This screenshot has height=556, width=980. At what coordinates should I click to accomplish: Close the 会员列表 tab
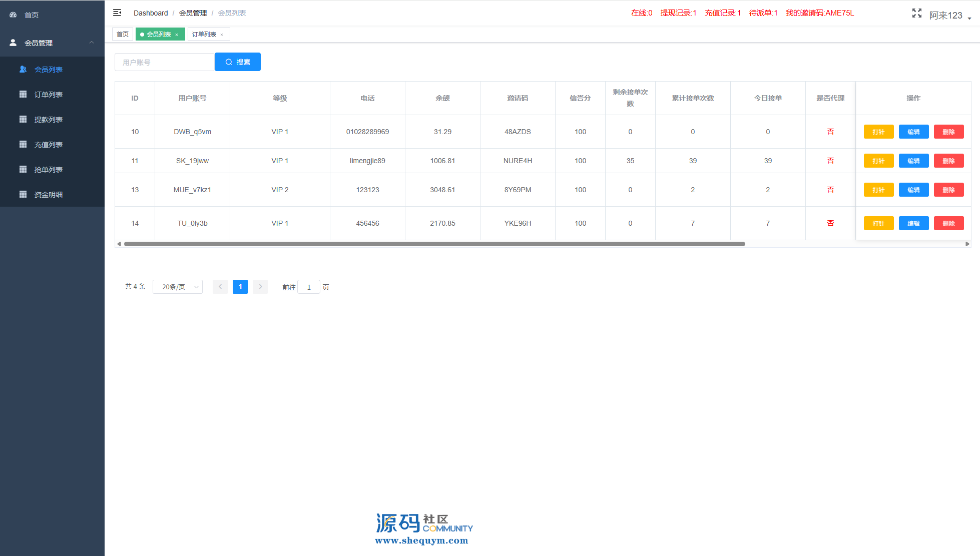(x=177, y=35)
